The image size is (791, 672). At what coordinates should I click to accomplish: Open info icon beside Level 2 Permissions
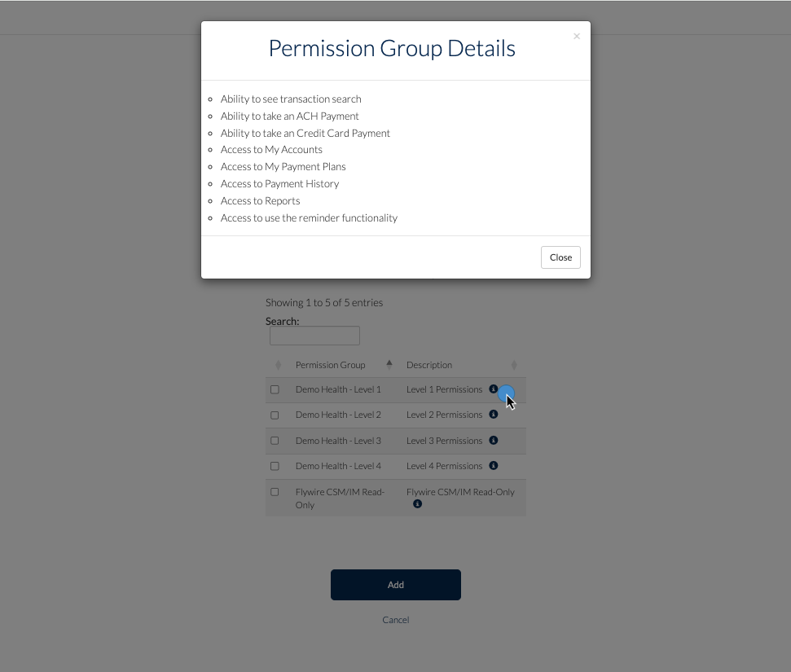click(x=493, y=415)
